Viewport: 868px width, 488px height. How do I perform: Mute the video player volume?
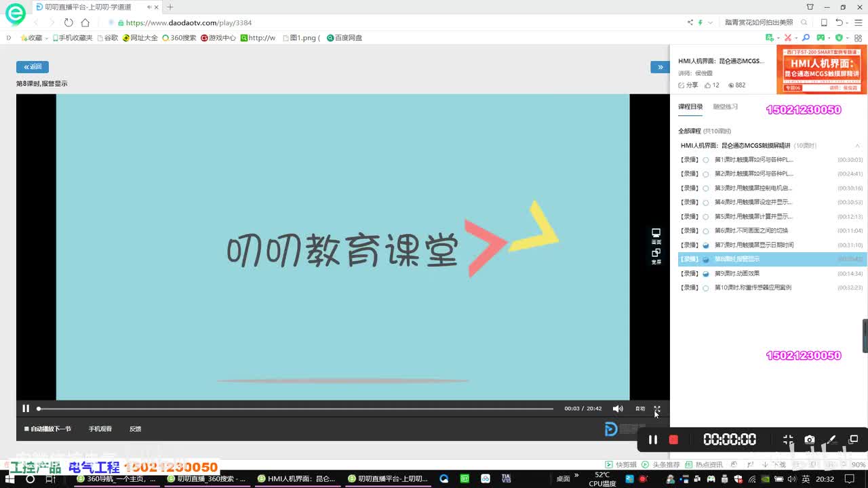[618, 409]
